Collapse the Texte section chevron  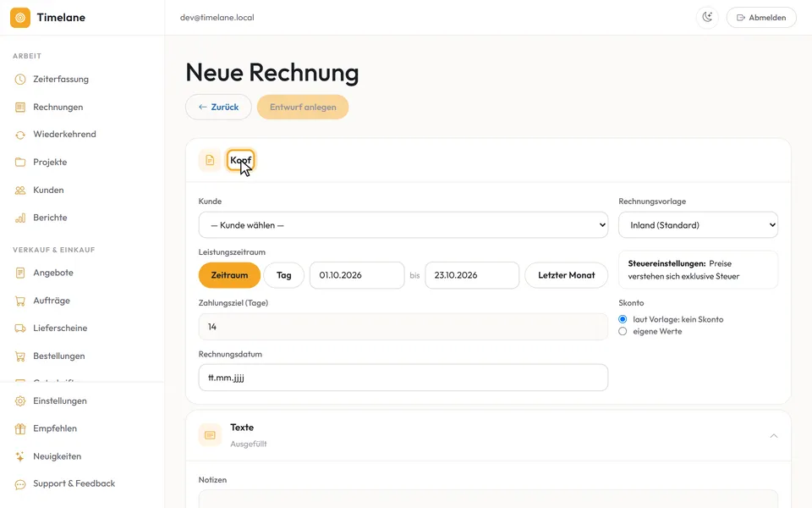tap(774, 436)
